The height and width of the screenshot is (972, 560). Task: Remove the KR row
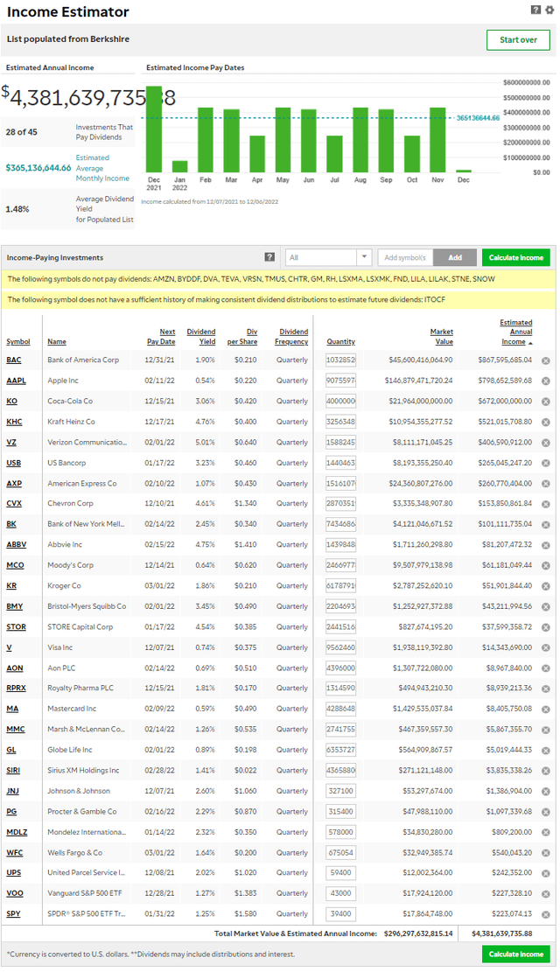point(546,586)
